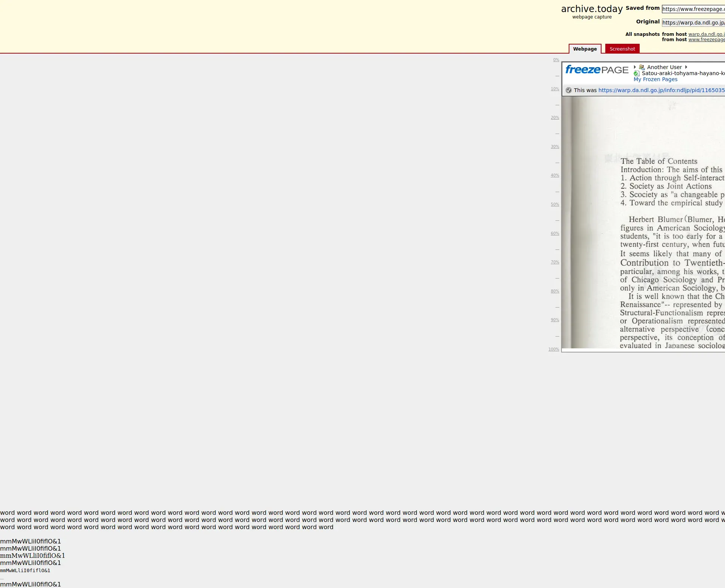
Task: Expand the arrow right of Another User
Action: [x=686, y=67]
